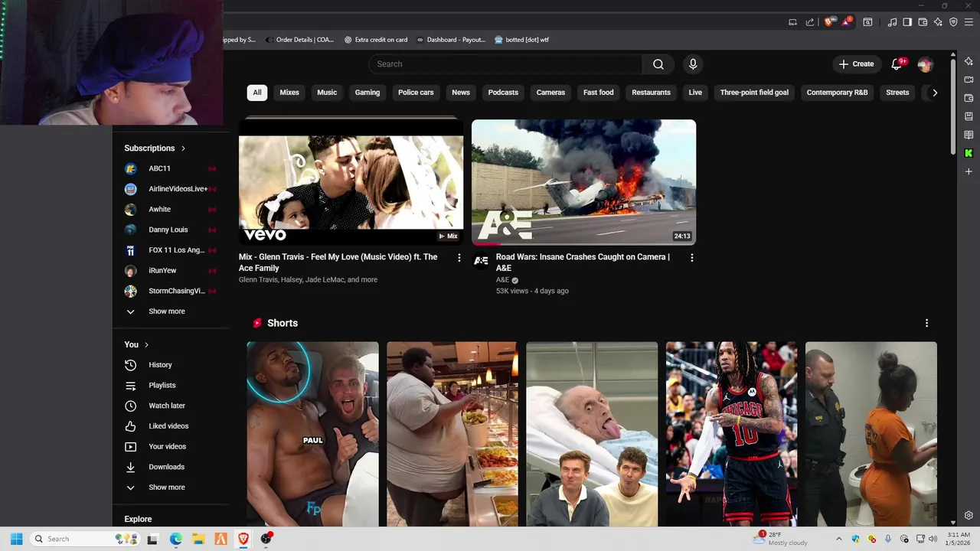
Task: Open Brave VPN shield icon
Action: coord(953,22)
